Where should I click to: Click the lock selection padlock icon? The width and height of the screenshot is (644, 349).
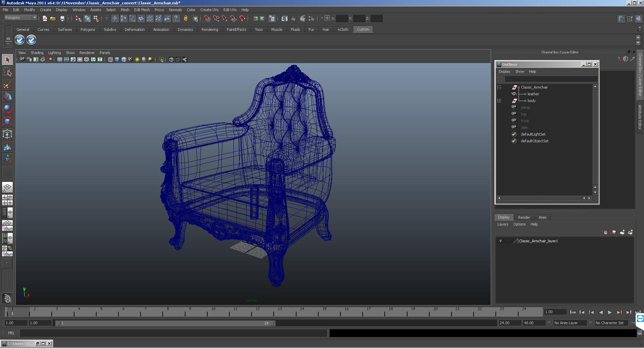click(185, 18)
